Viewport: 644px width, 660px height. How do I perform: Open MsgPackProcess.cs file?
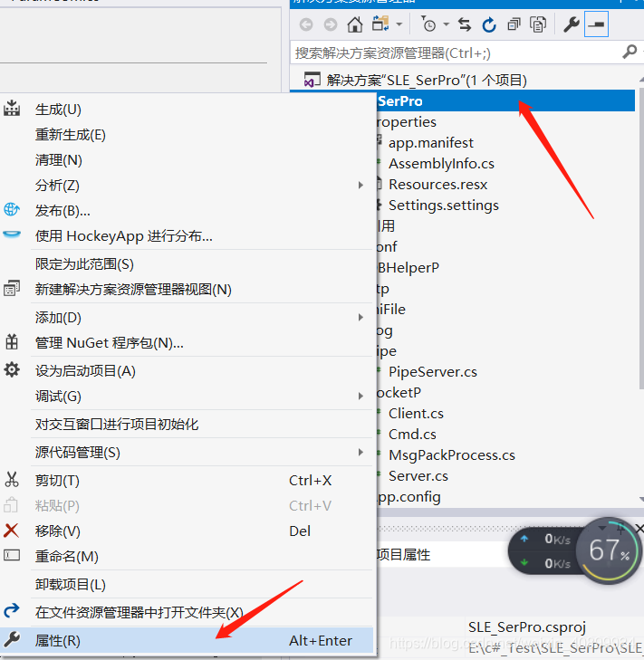[x=451, y=455]
